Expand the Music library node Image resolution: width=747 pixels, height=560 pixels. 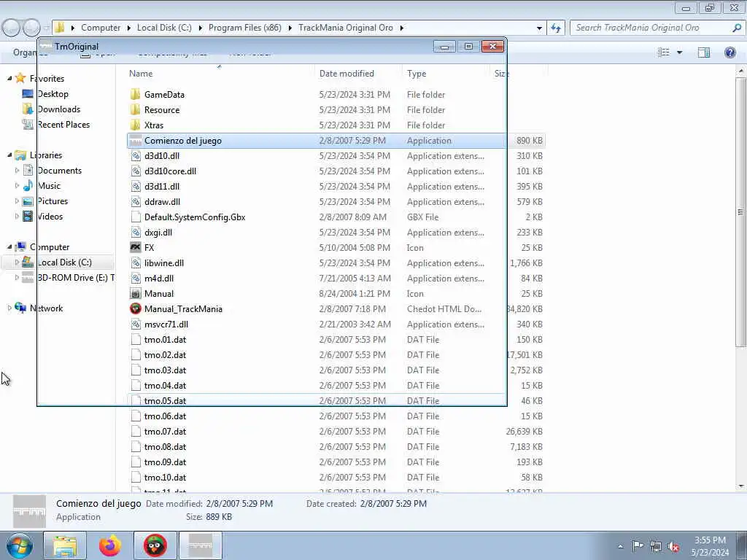click(18, 186)
